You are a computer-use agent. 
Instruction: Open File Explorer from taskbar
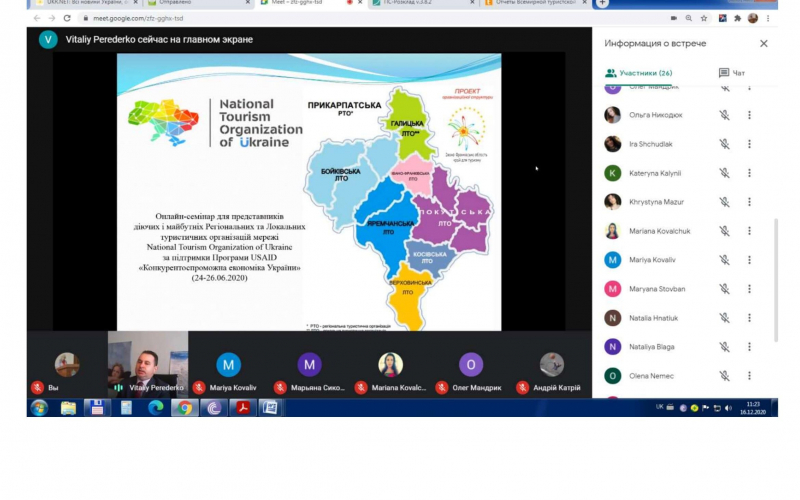tap(68, 408)
